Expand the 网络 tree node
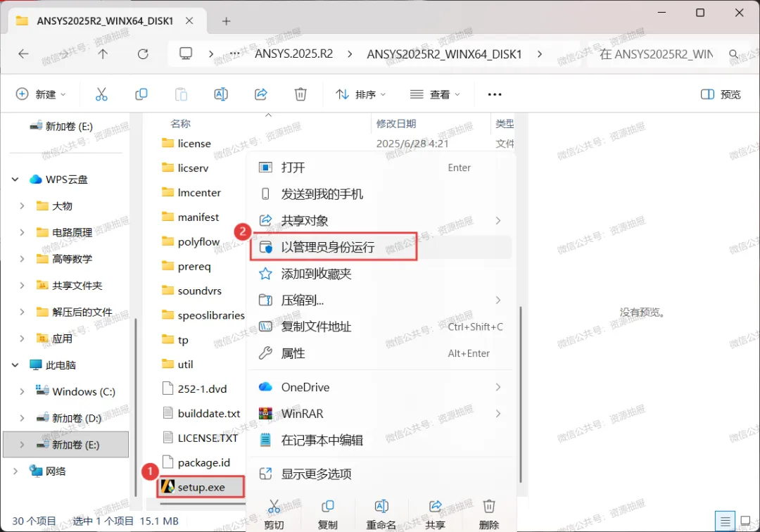The height and width of the screenshot is (532, 760). pos(15,471)
